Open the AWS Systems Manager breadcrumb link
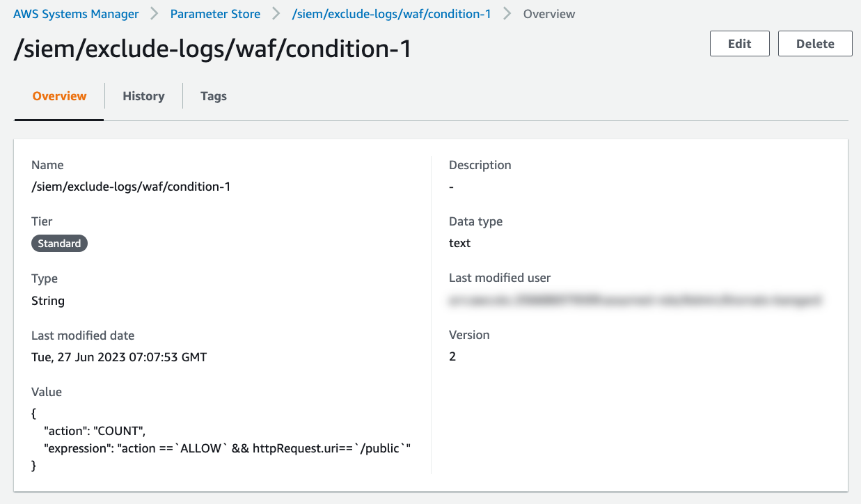Screen dimensions: 861x504 tap(76, 14)
